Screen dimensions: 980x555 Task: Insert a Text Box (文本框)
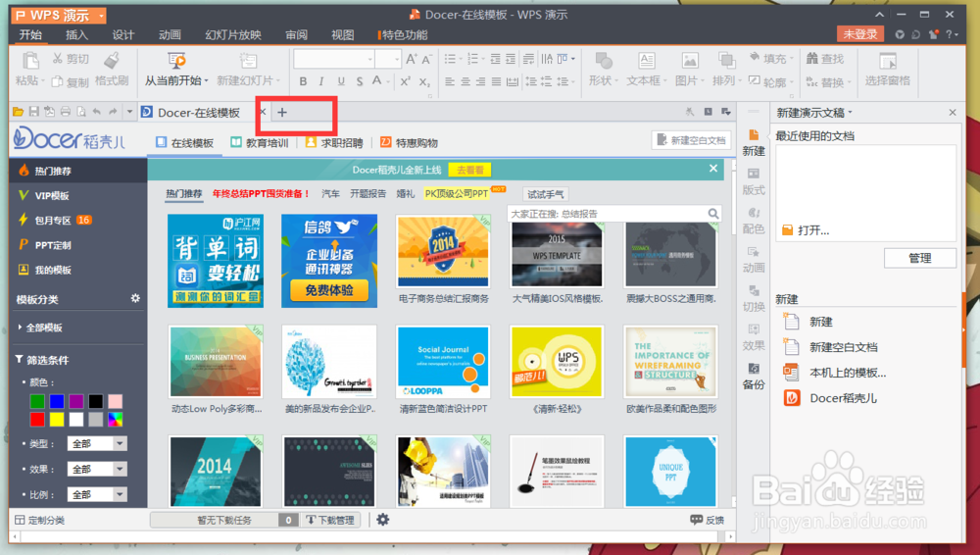coord(646,69)
